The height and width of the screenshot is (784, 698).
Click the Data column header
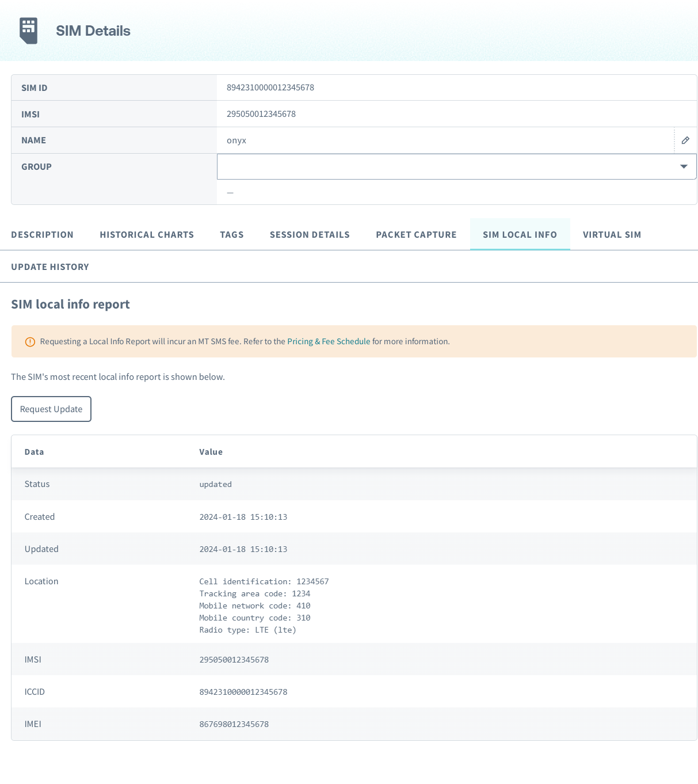34,452
